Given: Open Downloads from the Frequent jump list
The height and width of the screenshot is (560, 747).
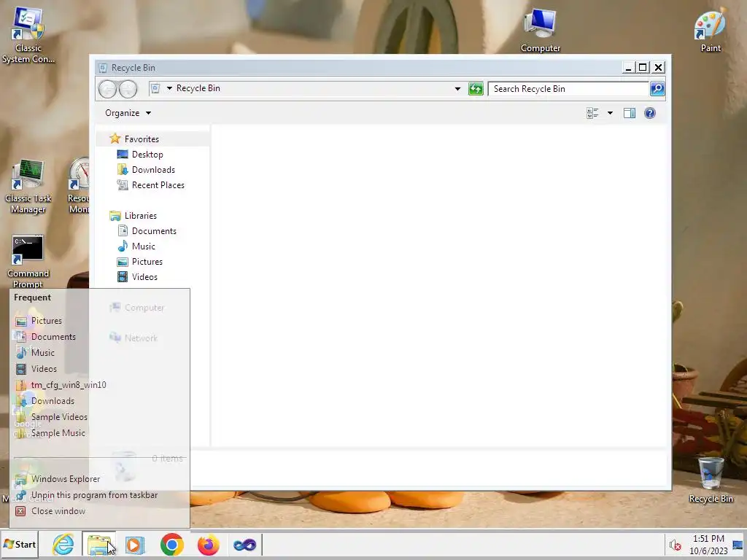Looking at the screenshot, I should 99,401.
